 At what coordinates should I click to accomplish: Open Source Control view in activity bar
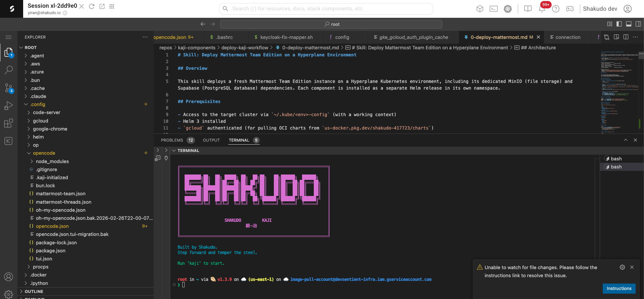[8, 88]
